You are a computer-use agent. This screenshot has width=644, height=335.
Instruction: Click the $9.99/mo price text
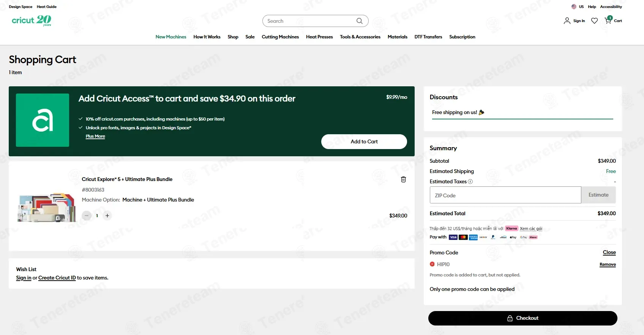pos(397,97)
